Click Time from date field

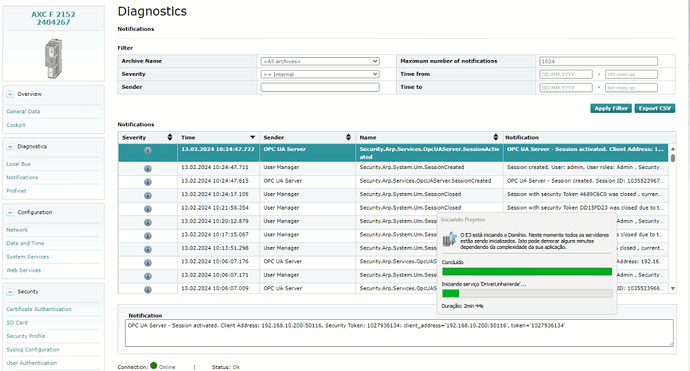(x=566, y=74)
